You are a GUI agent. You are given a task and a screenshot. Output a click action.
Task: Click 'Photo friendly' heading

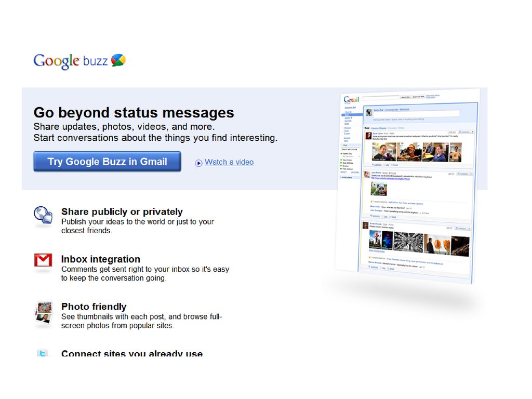click(x=94, y=307)
